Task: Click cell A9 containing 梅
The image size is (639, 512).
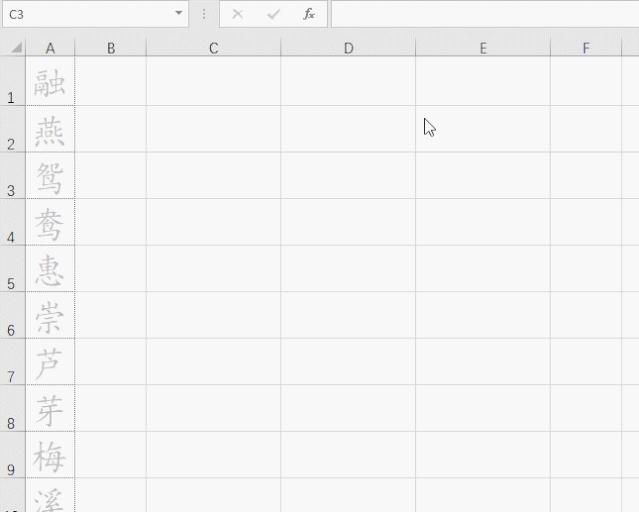Action: pos(50,455)
